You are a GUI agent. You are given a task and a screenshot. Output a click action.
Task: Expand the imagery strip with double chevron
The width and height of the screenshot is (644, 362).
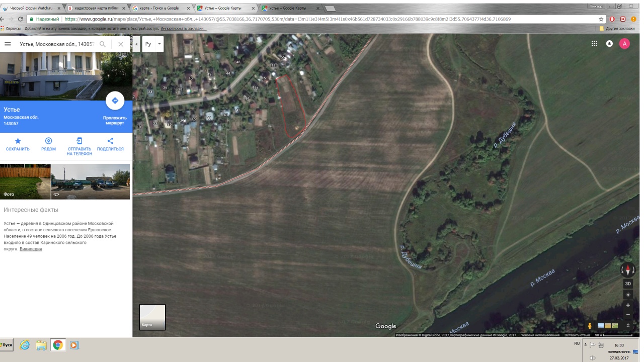click(628, 325)
